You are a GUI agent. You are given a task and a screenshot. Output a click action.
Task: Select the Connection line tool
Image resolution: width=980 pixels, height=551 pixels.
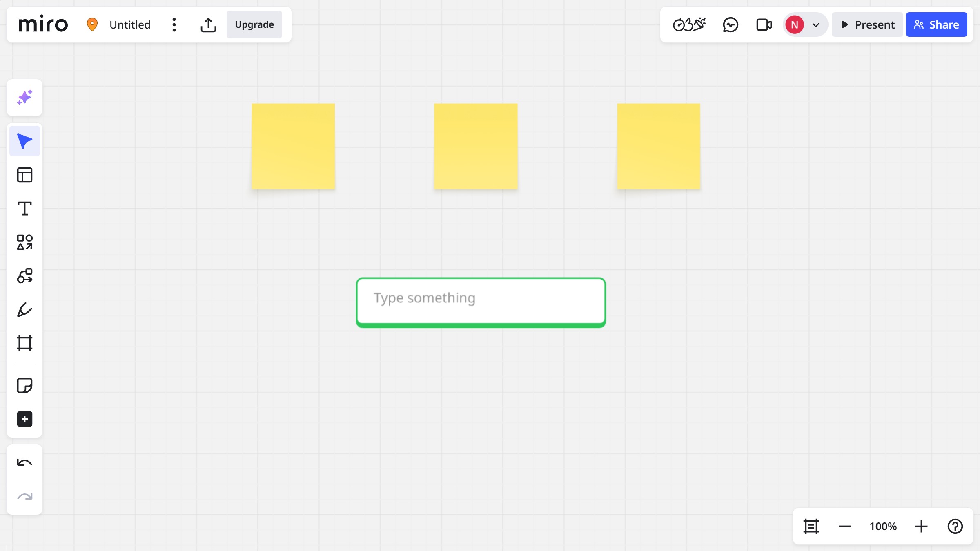pyautogui.click(x=24, y=275)
